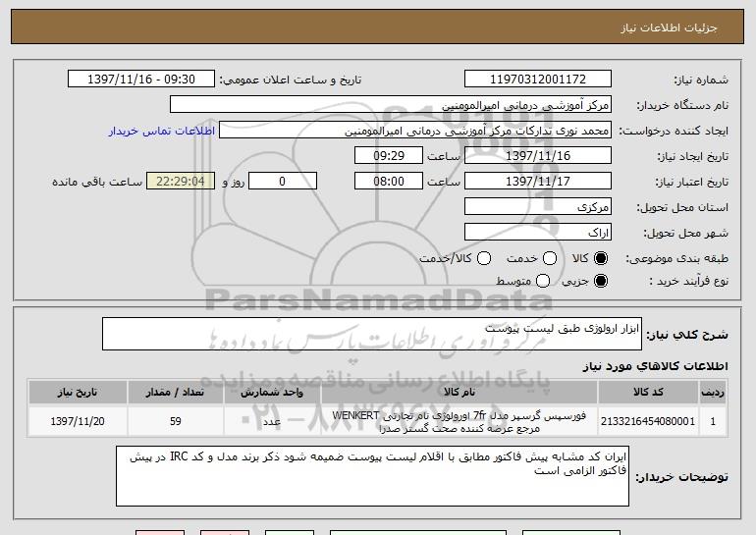This screenshot has width=756, height=535.
Task: Click the buyer notes text area
Action: click(x=373, y=476)
